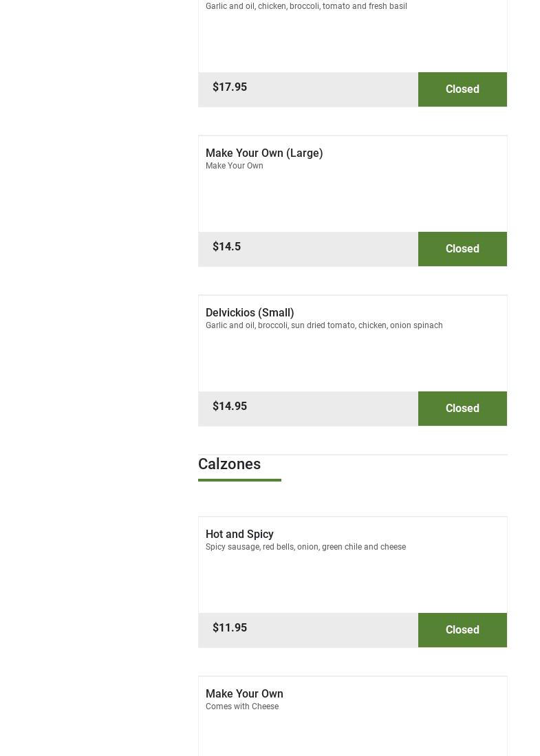The width and height of the screenshot is (540, 756).
Task: Click blank area of Delvickios (Small) card
Action: point(352,361)
